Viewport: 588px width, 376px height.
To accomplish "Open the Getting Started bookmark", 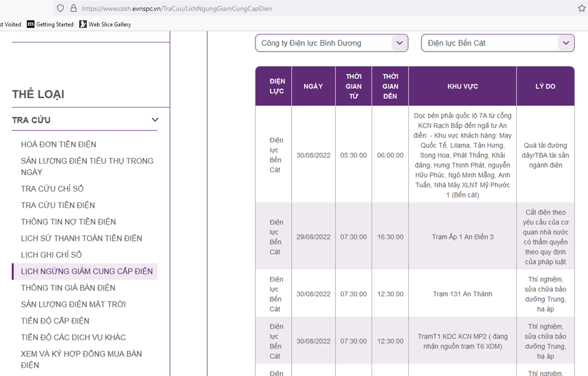I will (51, 24).
